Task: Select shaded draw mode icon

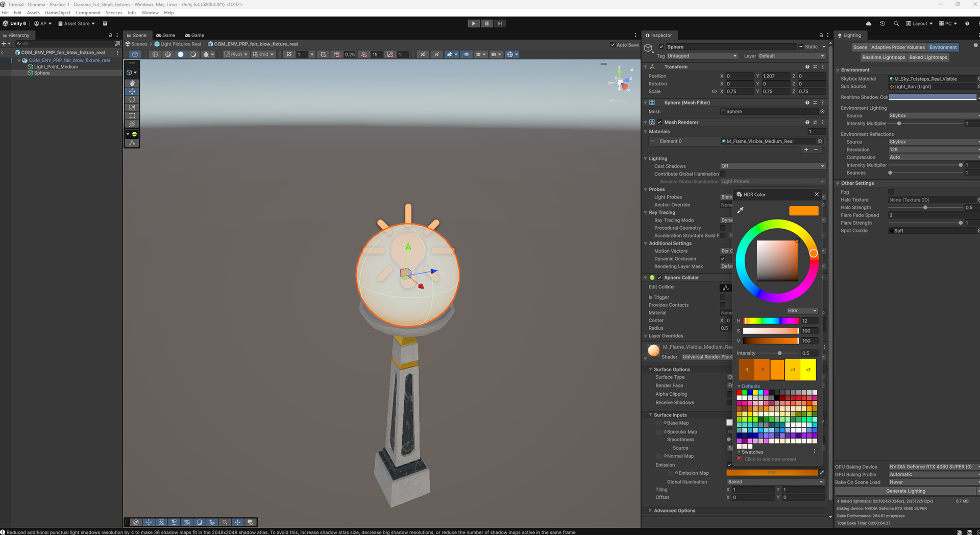Action: coord(181,54)
